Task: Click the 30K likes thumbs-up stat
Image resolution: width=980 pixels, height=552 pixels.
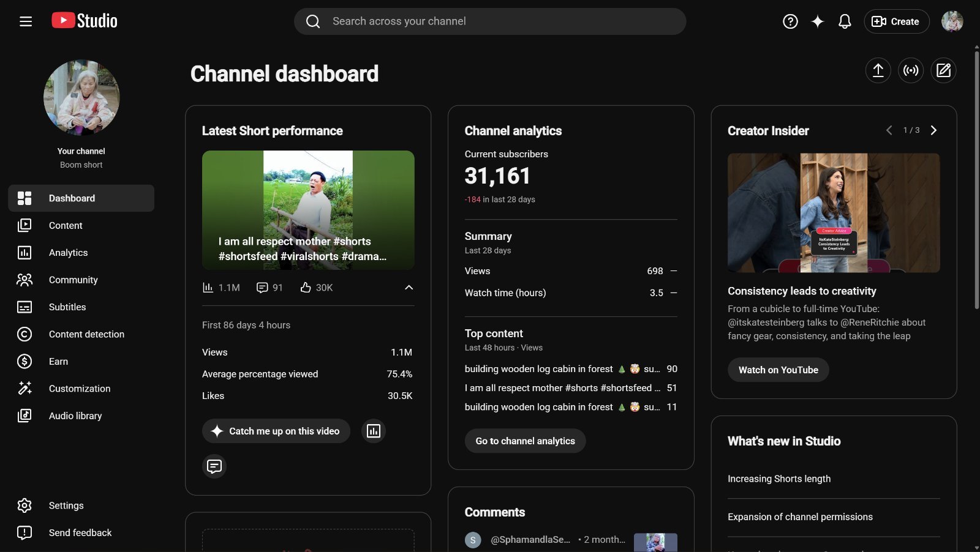Action: [317, 288]
